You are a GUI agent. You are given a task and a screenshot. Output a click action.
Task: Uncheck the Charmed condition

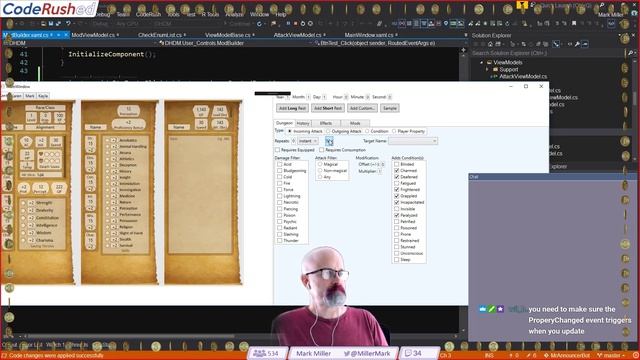[396, 171]
